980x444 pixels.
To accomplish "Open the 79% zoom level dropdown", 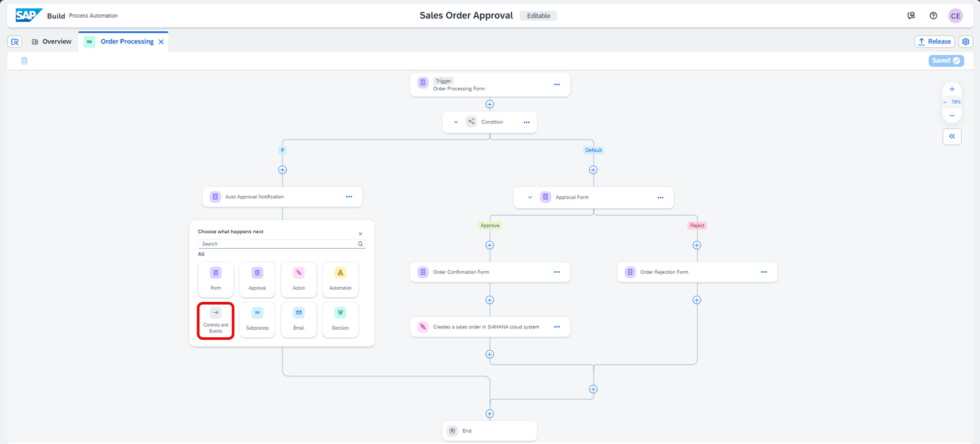I will [952, 102].
